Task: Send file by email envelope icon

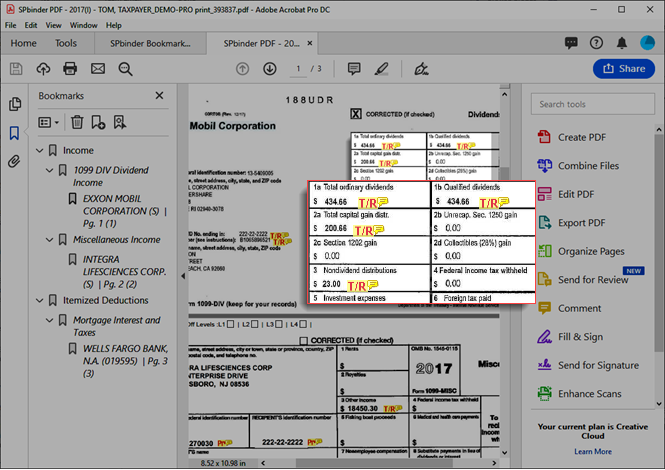Action: [97, 69]
